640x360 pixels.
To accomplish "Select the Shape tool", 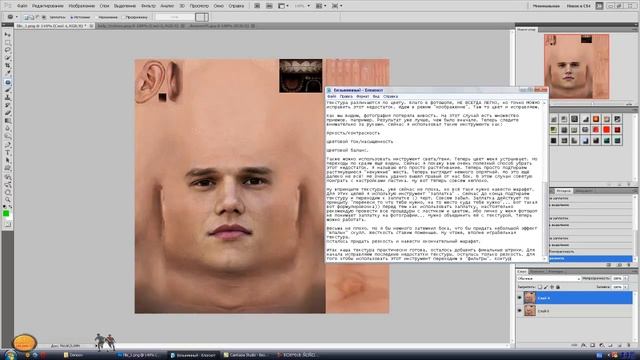I will coord(7,169).
